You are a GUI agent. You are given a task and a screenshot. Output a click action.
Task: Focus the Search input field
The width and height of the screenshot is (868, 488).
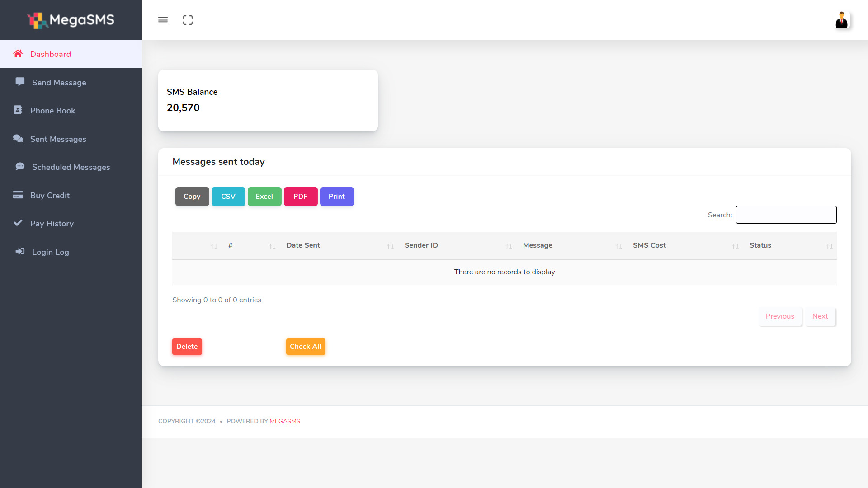coord(786,215)
